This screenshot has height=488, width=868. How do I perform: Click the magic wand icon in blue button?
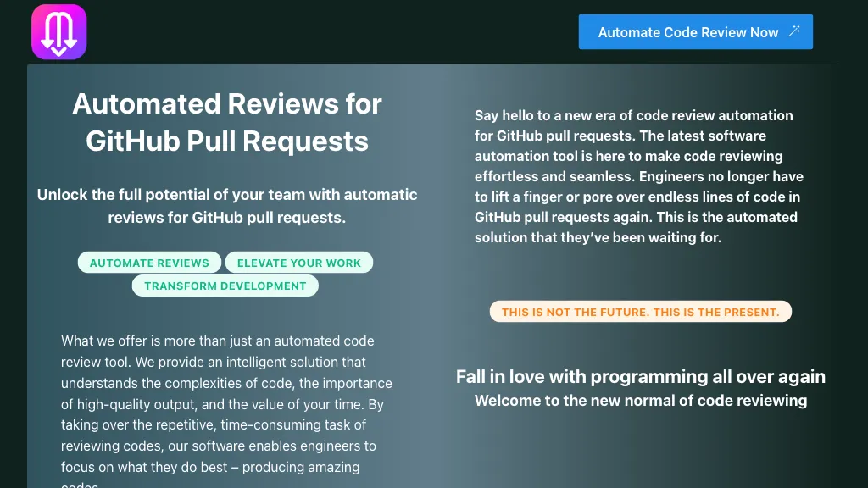794,31
